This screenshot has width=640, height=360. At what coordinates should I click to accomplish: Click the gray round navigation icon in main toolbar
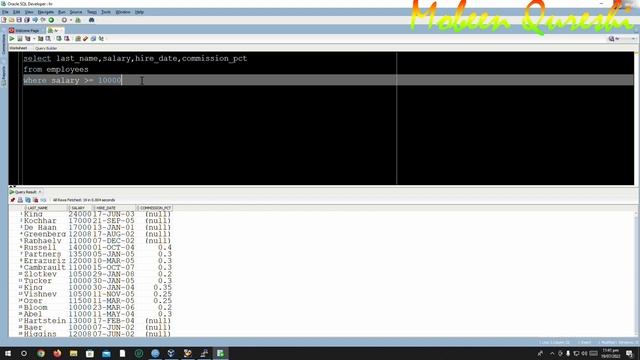click(x=64, y=20)
